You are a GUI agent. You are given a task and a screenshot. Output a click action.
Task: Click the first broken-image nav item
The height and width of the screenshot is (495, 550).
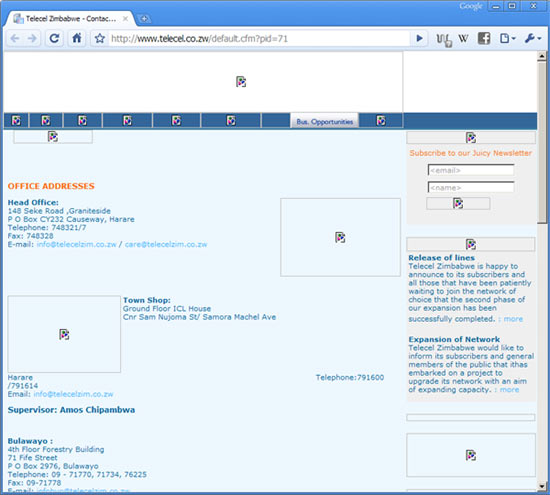pos(16,121)
